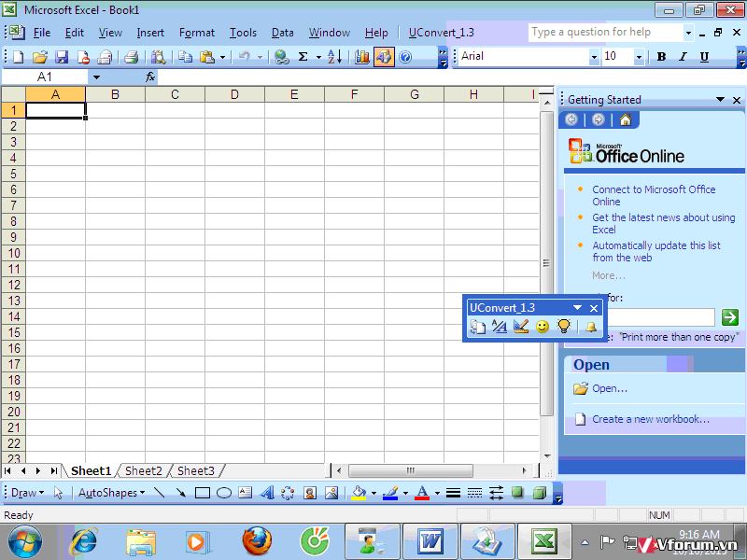Switch to the Sheet2 tab
Screen dimensions: 747x560
click(x=144, y=471)
